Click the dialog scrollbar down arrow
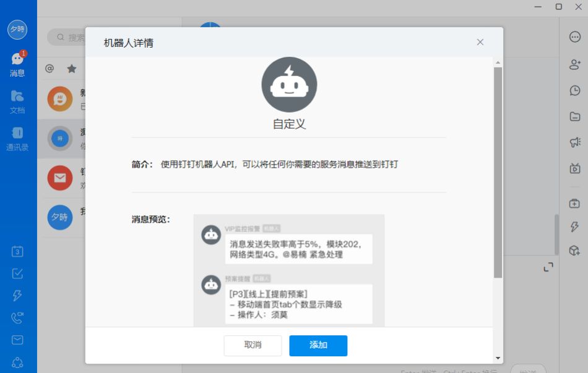Image resolution: width=588 pixels, height=373 pixels. (x=498, y=358)
